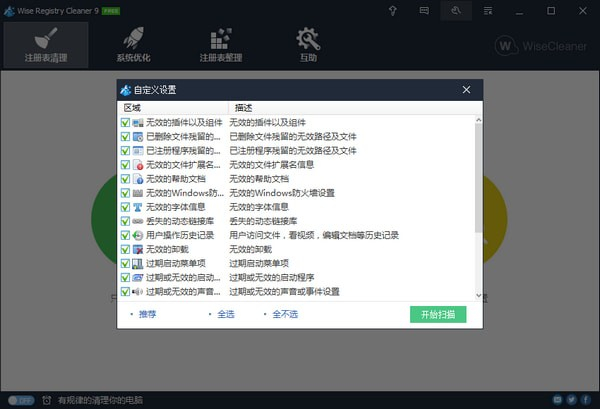
Task: Click the 推荐 link
Action: (x=147, y=314)
